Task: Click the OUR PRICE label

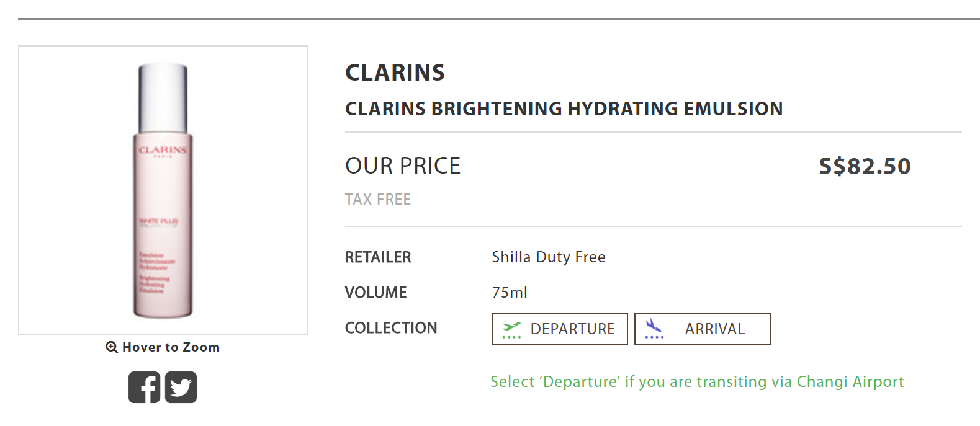Action: pos(403,166)
